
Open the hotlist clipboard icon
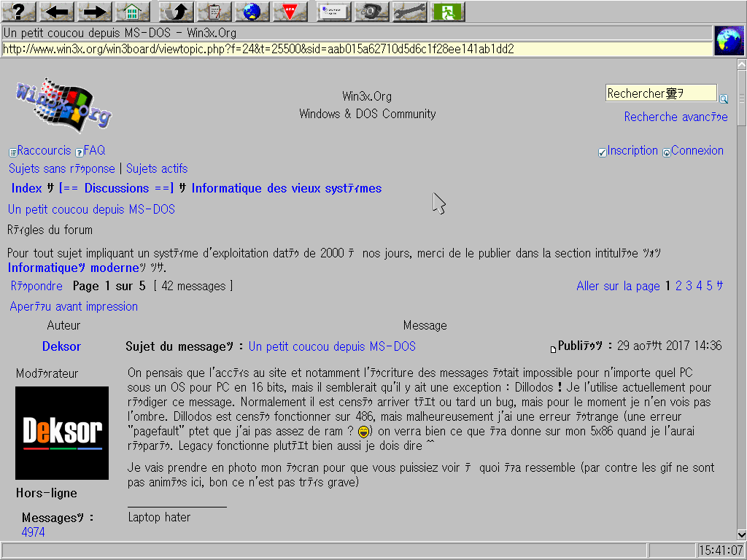pos(214,12)
